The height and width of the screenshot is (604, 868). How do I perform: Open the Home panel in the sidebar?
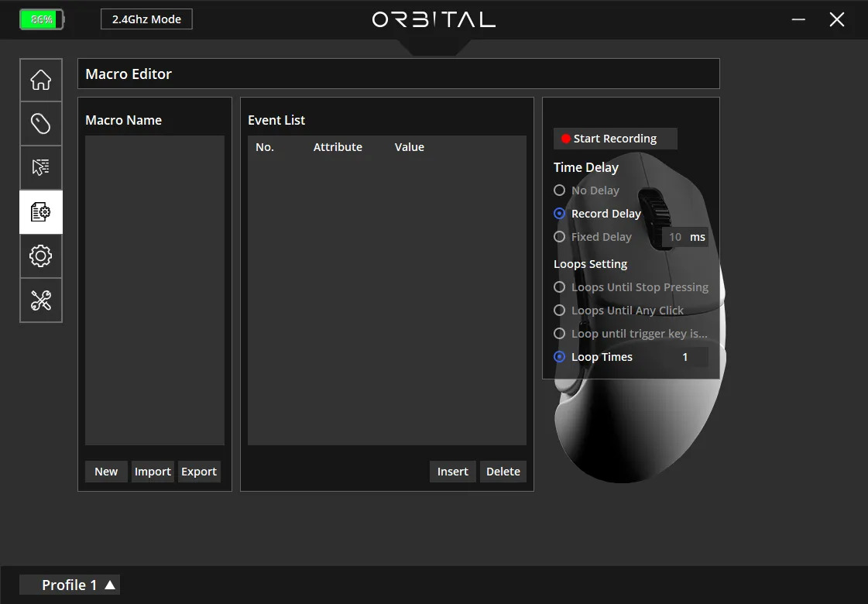[x=40, y=80]
